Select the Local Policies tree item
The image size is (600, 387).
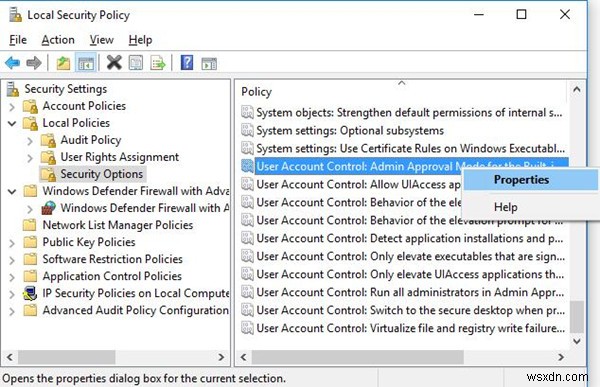pos(76,123)
